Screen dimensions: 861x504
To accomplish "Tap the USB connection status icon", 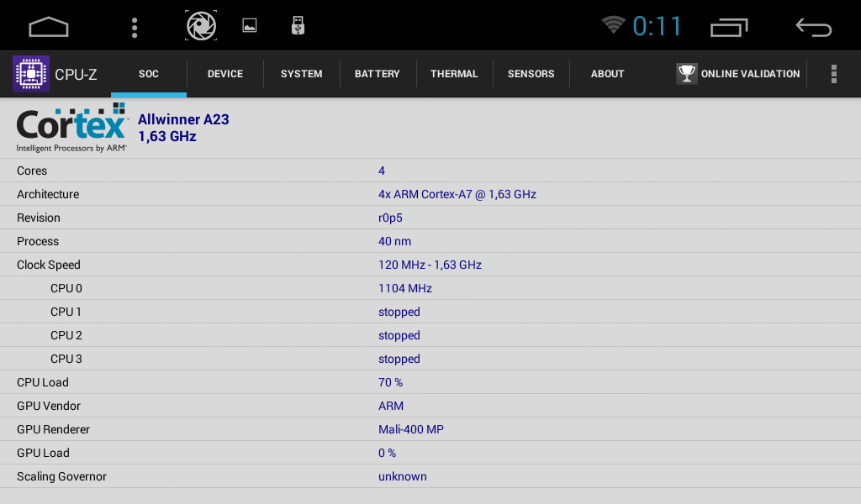I will [x=298, y=25].
